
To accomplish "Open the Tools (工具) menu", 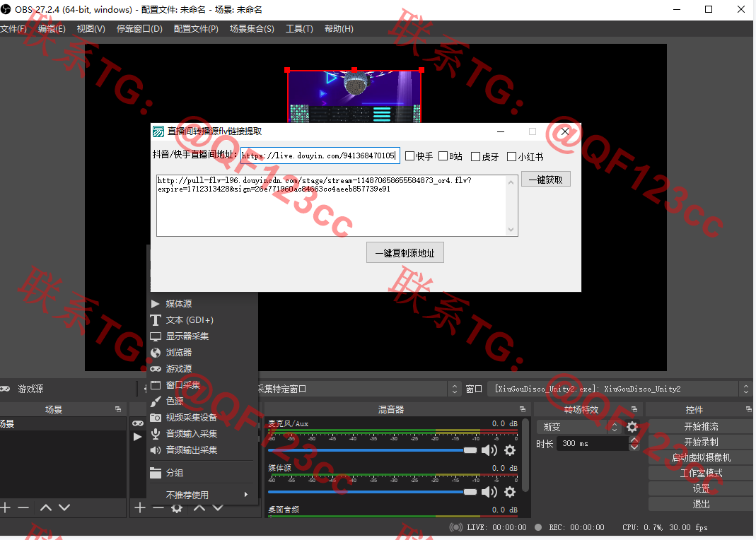I will tap(299, 29).
